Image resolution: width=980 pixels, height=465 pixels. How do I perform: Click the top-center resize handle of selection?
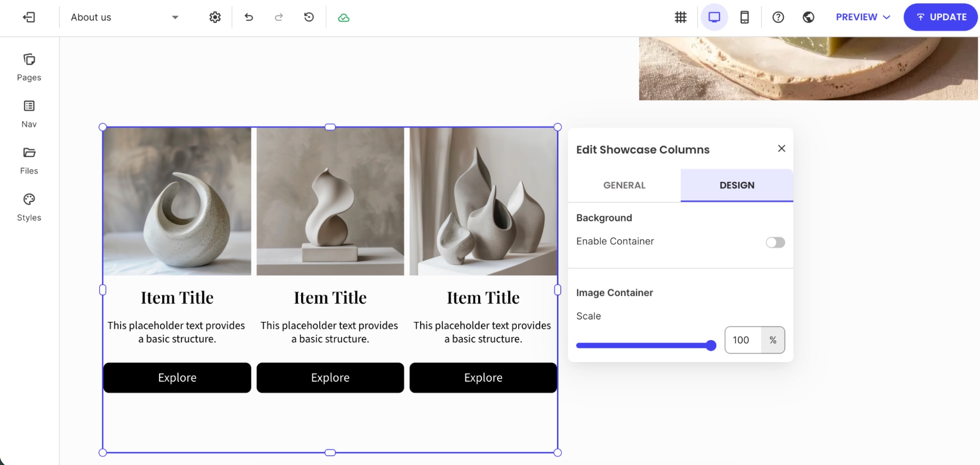click(330, 127)
